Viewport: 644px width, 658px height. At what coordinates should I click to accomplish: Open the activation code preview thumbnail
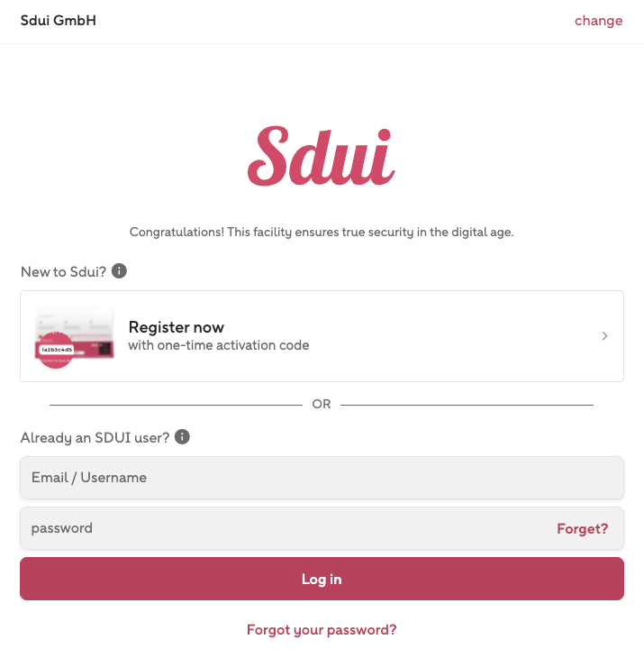pos(76,335)
